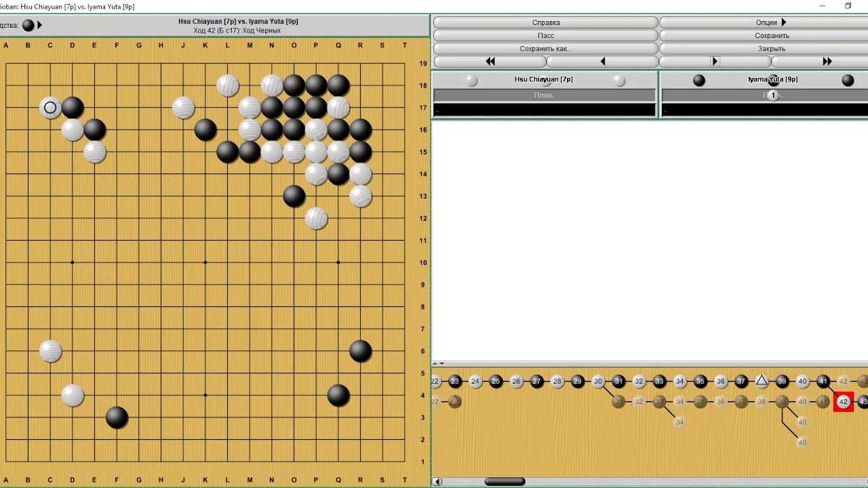Open the triangle node after faded move 22
This screenshot has height=488, width=868.
pos(455,402)
